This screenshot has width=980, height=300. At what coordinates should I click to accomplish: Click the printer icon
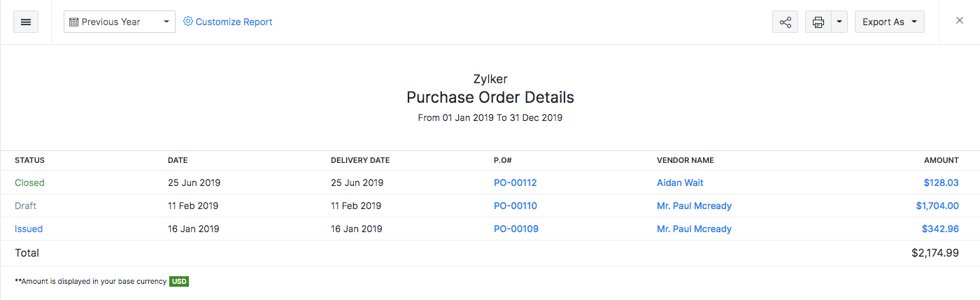pyautogui.click(x=818, y=22)
